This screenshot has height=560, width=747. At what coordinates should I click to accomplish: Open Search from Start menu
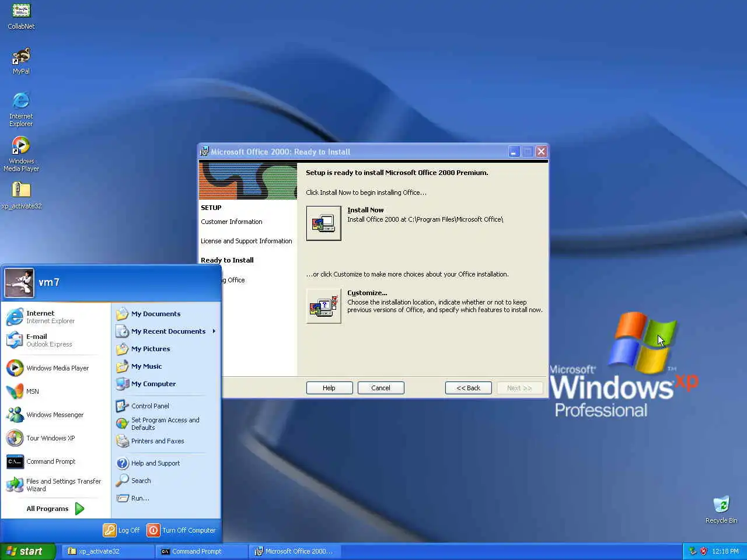pos(166,481)
